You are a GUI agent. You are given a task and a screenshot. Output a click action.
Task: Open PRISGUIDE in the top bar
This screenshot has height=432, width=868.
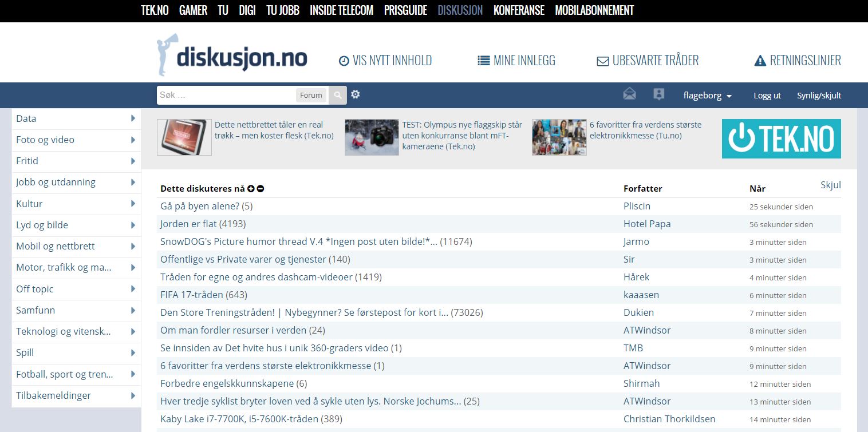click(x=405, y=10)
